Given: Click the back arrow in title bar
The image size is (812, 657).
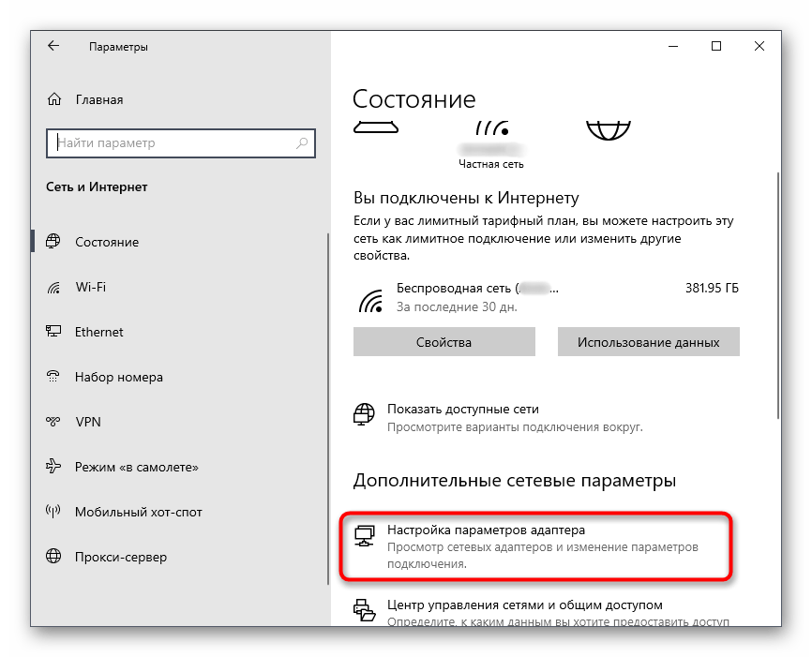Looking at the screenshot, I should click(x=53, y=46).
